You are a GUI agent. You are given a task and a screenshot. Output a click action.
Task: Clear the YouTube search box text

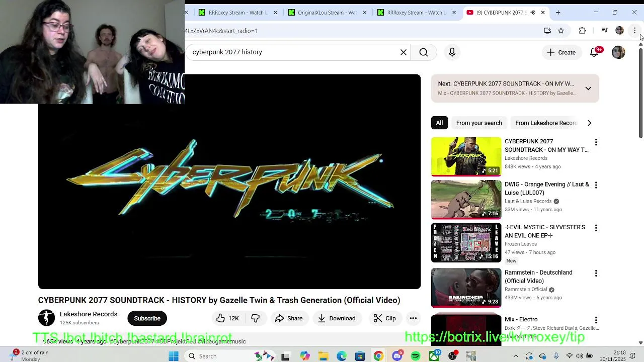(x=404, y=52)
